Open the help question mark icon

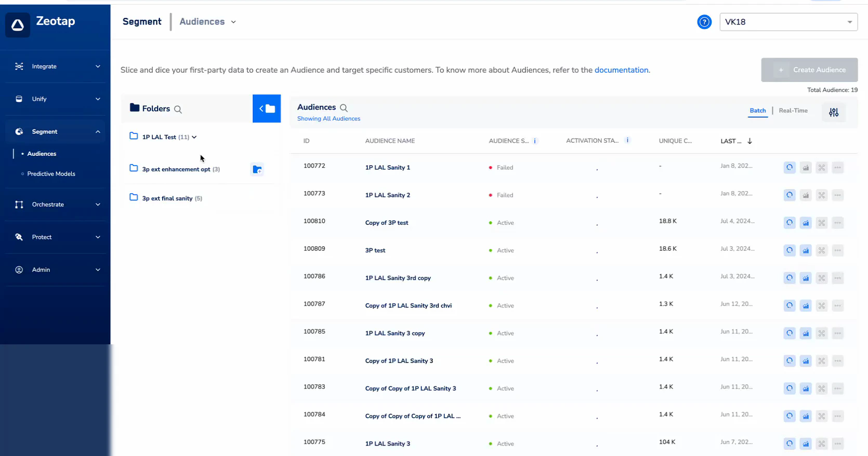click(x=704, y=22)
